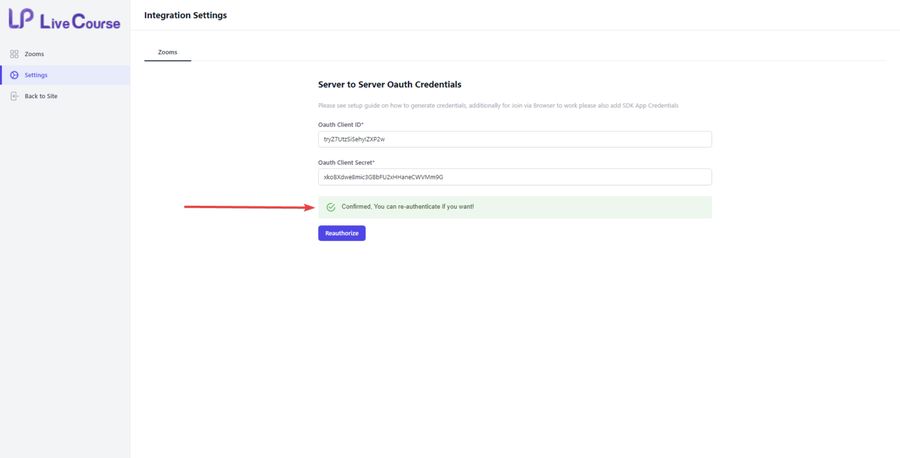The width and height of the screenshot is (900, 458).
Task: Click the Integration Settings page title
Action: pyautogui.click(x=185, y=15)
